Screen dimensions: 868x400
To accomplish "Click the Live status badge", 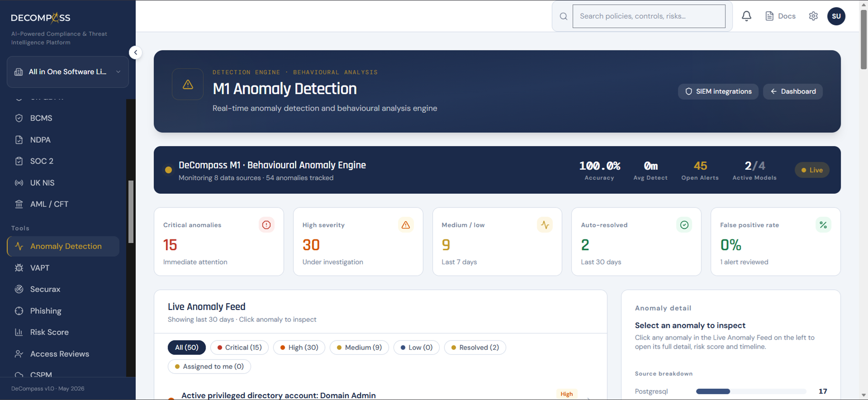I will (812, 170).
